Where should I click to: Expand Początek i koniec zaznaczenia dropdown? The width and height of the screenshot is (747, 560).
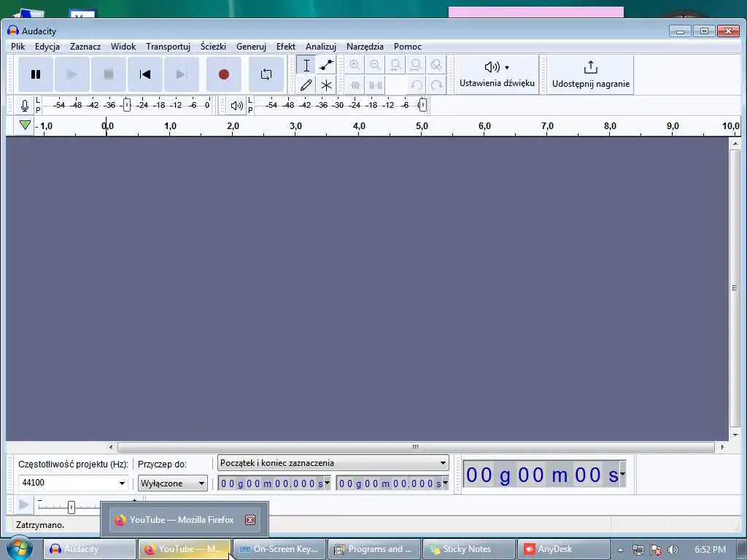point(443,463)
